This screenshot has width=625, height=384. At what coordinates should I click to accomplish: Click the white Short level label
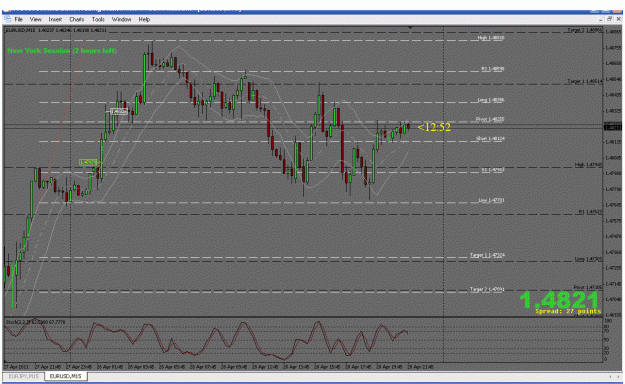click(x=490, y=138)
